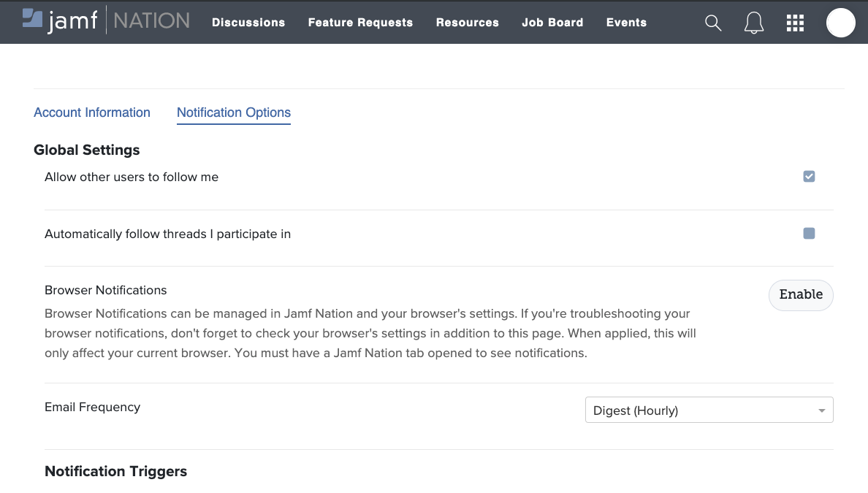Open the user profile avatar
Image resolution: width=868 pixels, height=493 pixels.
[840, 23]
